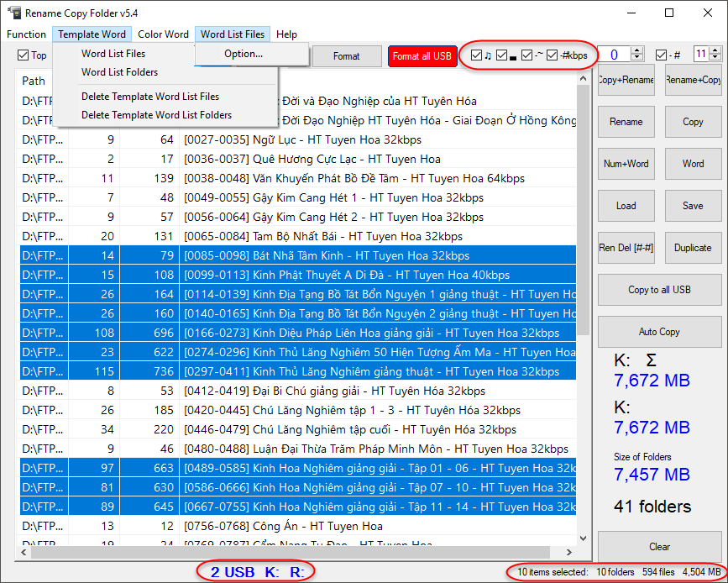This screenshot has width=728, height=583.
Task: Click the Word button
Action: (693, 164)
